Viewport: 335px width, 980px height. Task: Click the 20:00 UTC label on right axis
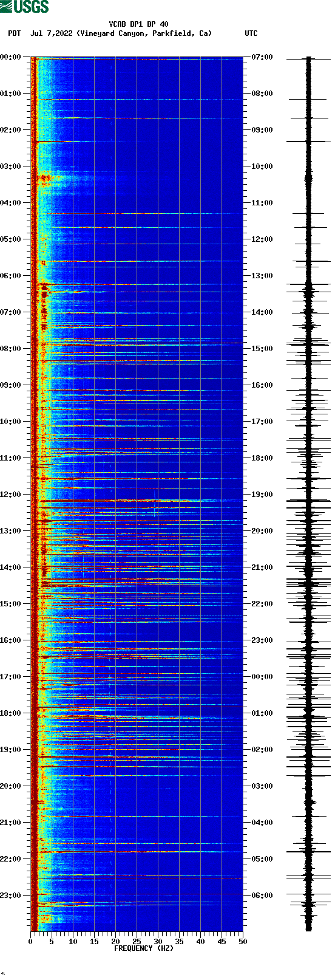pos(262,531)
